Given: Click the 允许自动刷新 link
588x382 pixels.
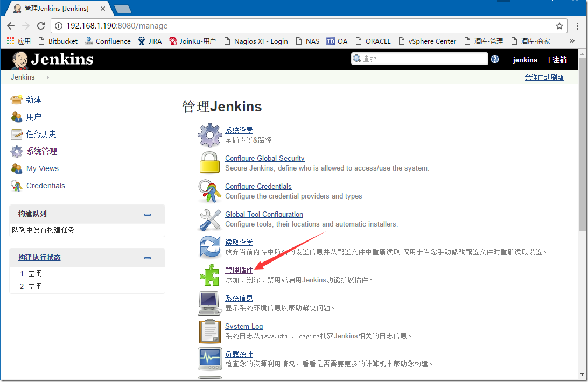Looking at the screenshot, I should pyautogui.click(x=544, y=77).
